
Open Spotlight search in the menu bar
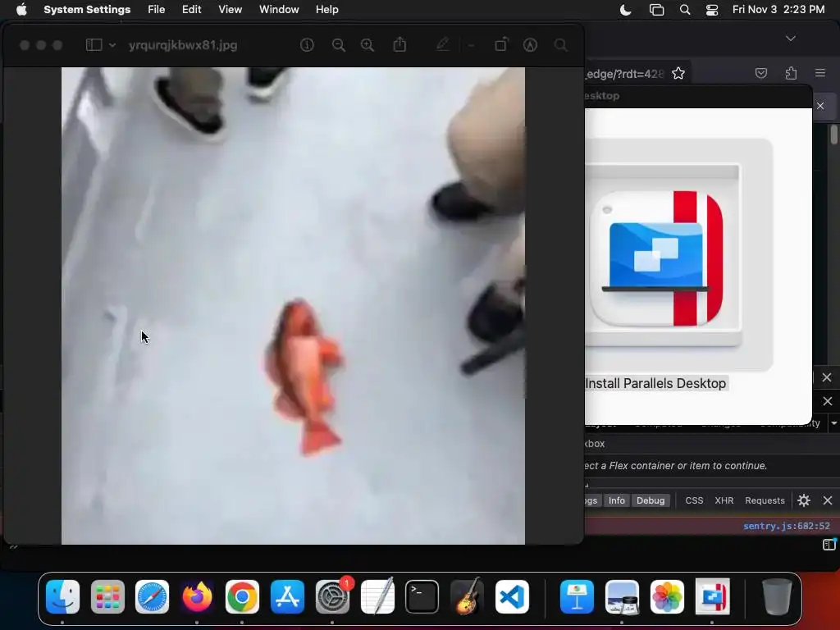pyautogui.click(x=685, y=10)
